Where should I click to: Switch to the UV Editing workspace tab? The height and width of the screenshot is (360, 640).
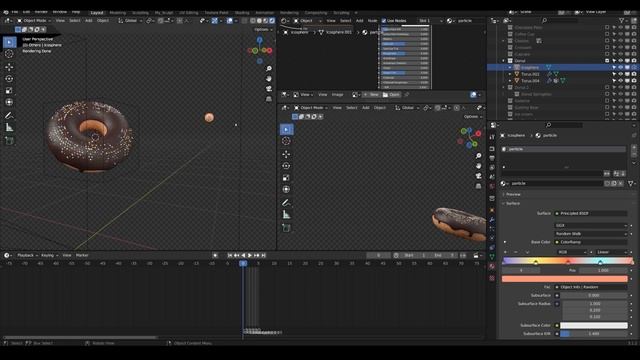189,13
